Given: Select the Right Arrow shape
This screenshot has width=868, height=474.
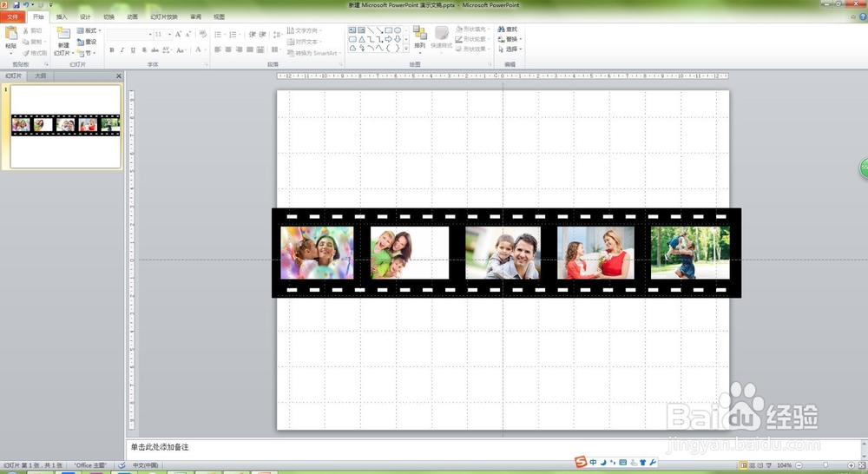Looking at the screenshot, I should coord(388,39).
